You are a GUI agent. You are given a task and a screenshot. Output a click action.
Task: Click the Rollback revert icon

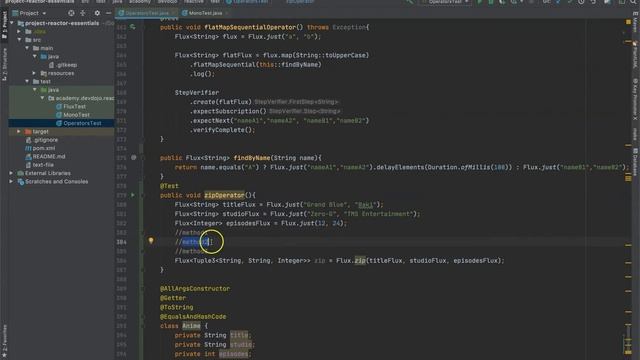tap(593, 2)
